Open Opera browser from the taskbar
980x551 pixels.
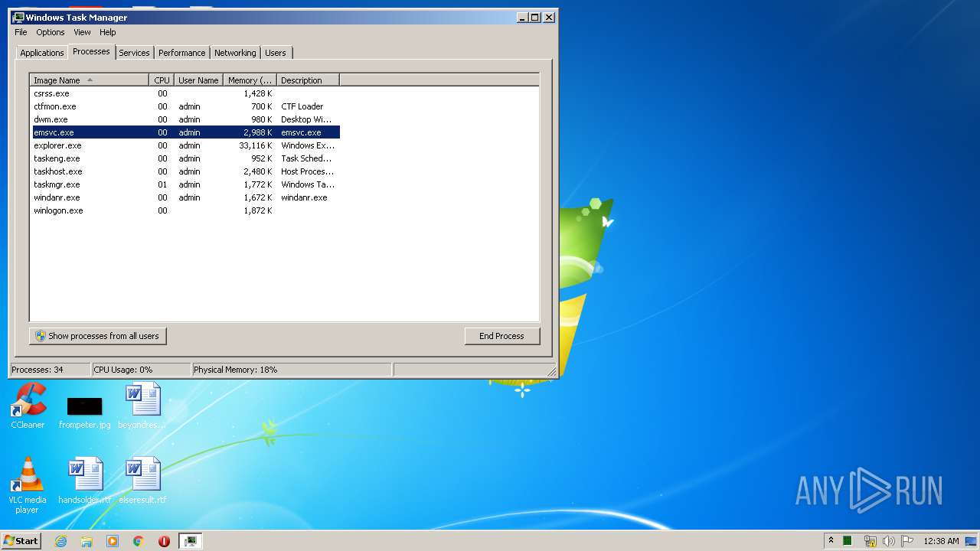(164, 541)
